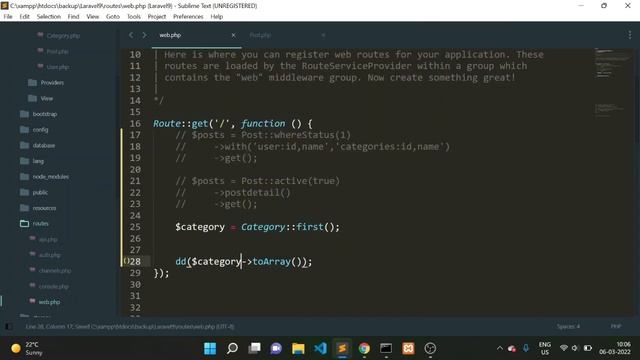
Task: Open User.php in the sidebar
Action: (57, 67)
